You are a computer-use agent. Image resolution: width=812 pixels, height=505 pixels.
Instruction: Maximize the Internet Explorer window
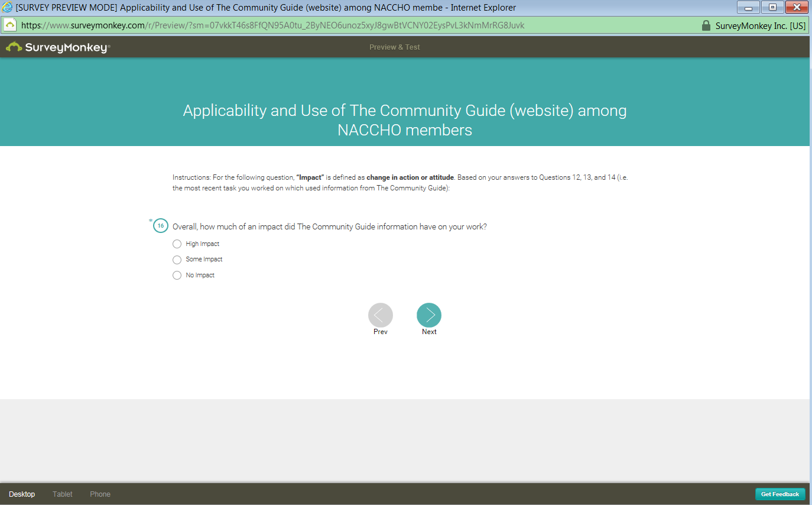click(x=772, y=8)
